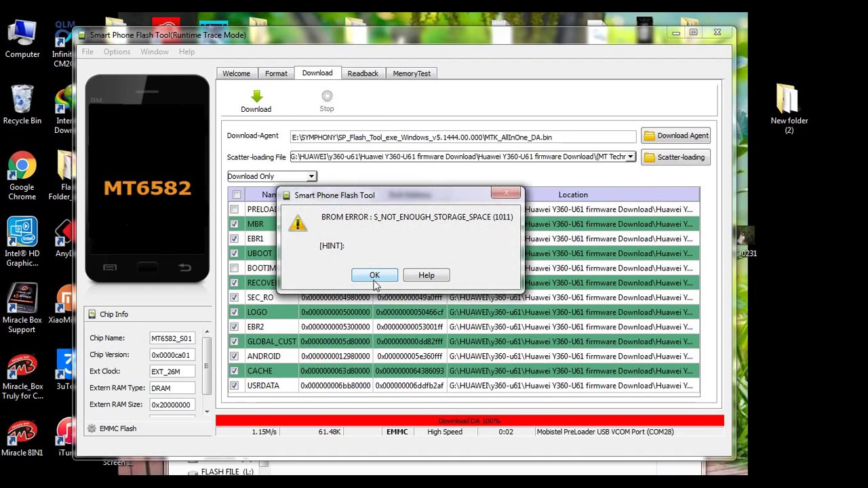Click the RECOVERY row checkbox
Screen dimensions: 868x488
234,283
